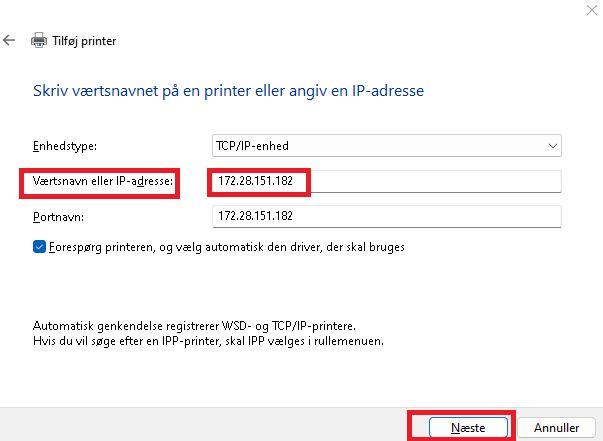
Task: Focus the Portnavn text field
Action: (x=385, y=216)
